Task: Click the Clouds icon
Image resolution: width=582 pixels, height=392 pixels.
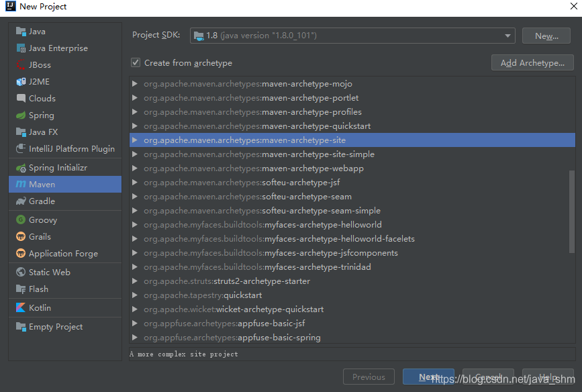Action: click(21, 98)
